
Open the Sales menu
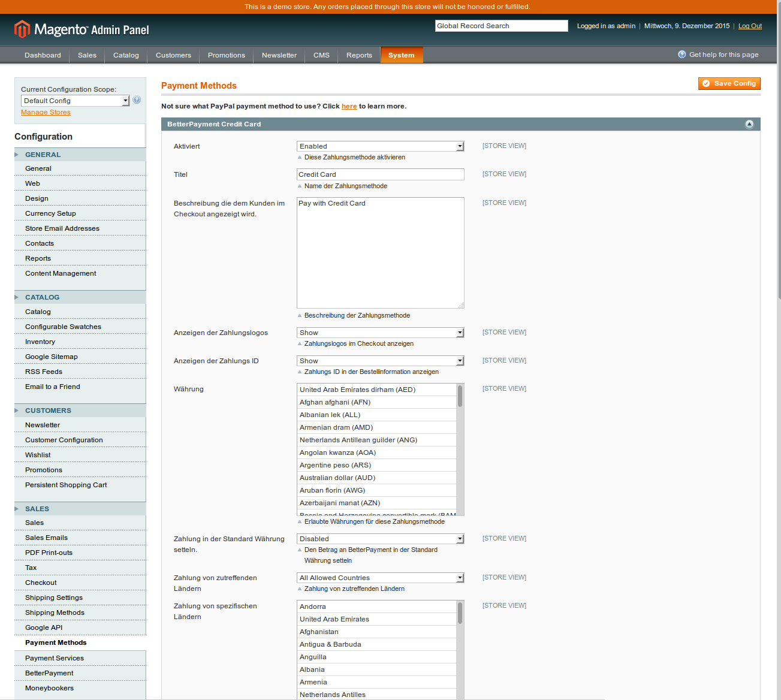pyautogui.click(x=87, y=55)
